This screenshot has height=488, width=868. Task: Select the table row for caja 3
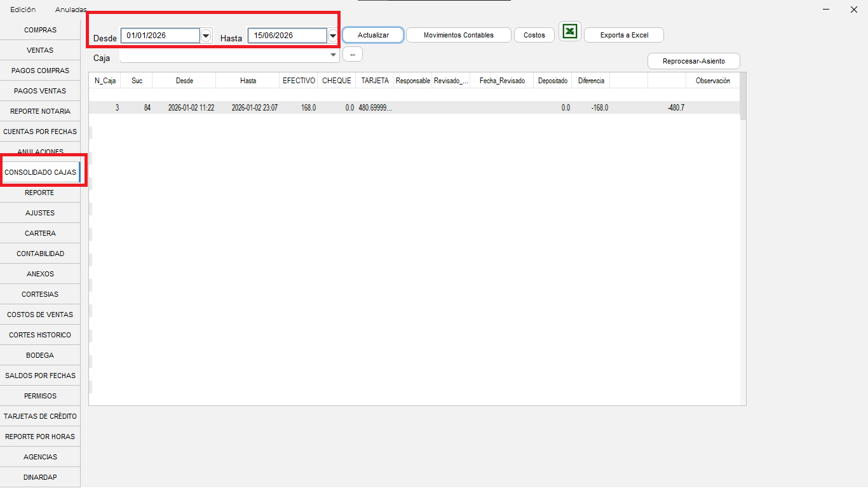pyautogui.click(x=414, y=108)
